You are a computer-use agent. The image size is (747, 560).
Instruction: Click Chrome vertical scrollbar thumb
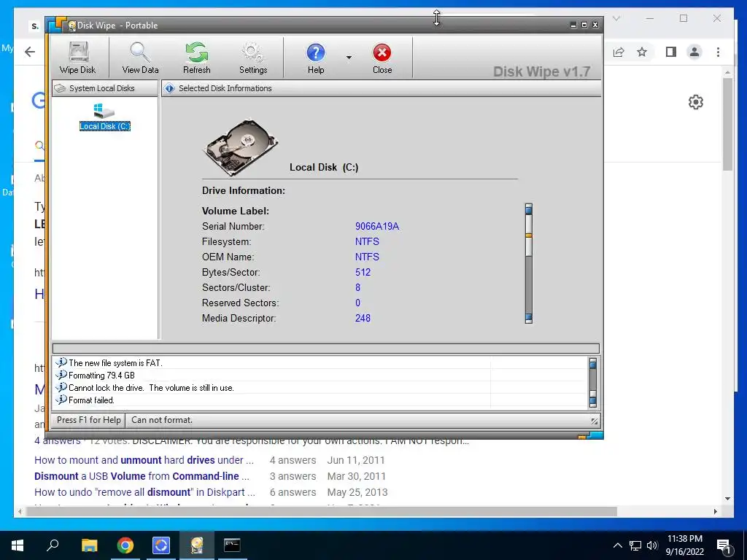[x=727, y=124]
